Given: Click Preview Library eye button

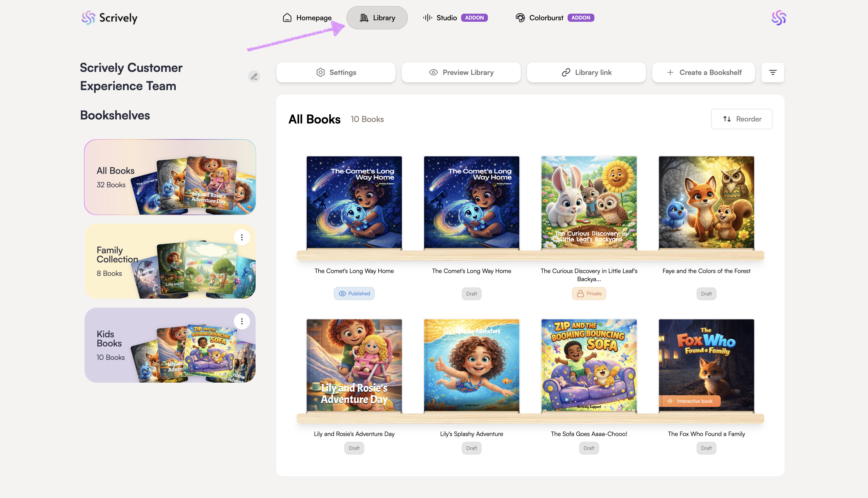Looking at the screenshot, I should pos(461,72).
